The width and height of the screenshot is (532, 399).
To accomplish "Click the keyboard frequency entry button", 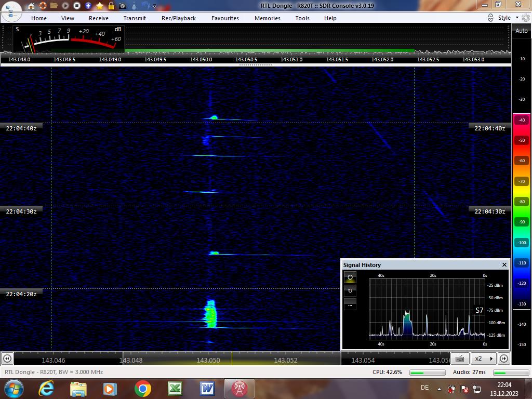I will click(x=460, y=358).
